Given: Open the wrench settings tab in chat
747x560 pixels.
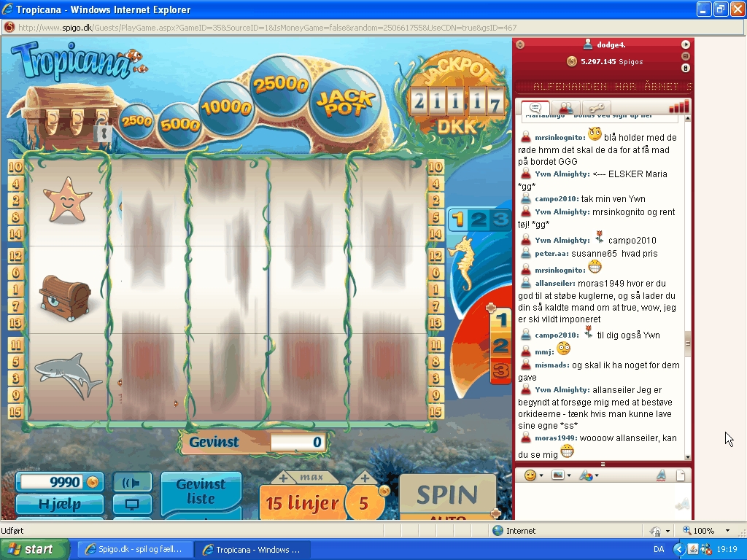Looking at the screenshot, I should pyautogui.click(x=599, y=108).
